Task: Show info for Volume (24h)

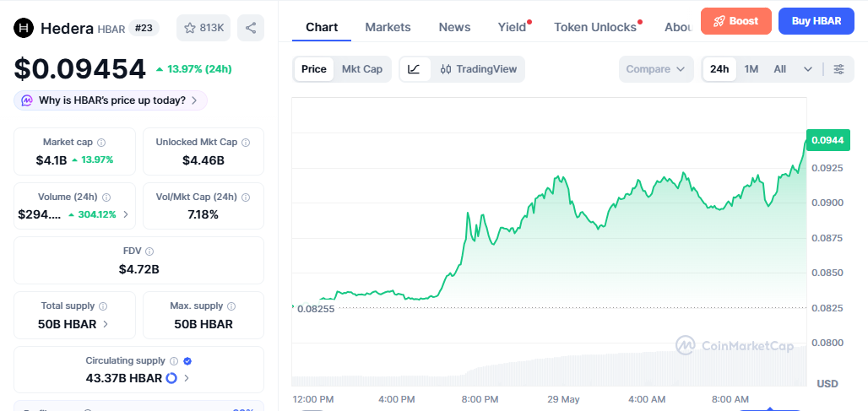Action: [106, 197]
